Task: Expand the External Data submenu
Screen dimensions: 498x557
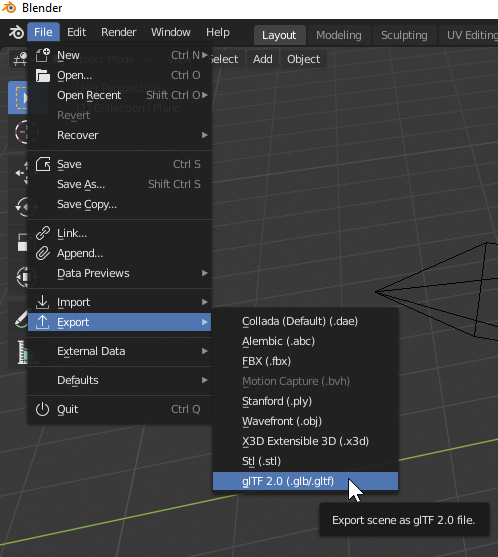Action: (x=120, y=351)
